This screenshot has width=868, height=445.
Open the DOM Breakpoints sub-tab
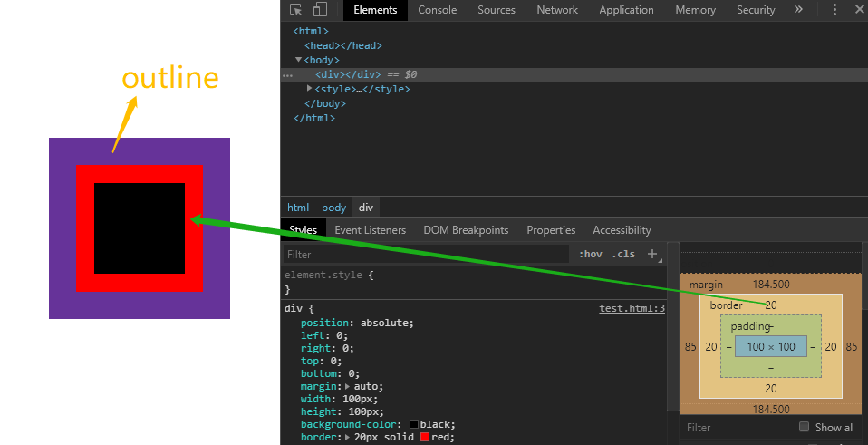466,229
